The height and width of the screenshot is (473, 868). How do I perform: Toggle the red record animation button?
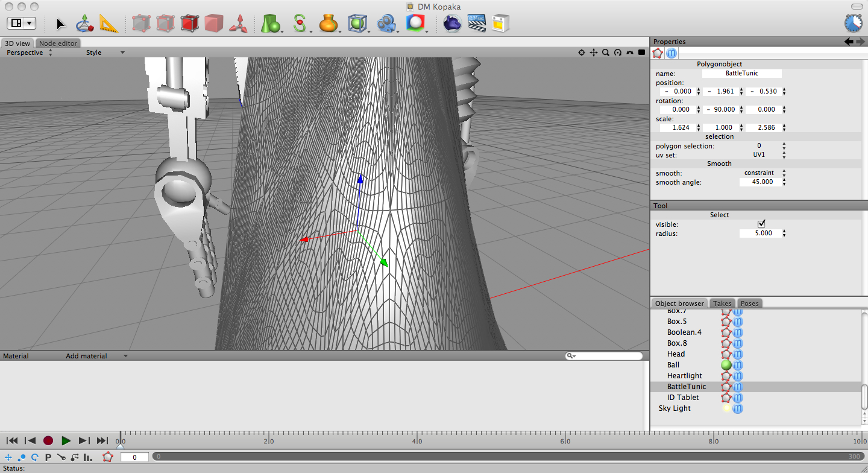[48, 441]
